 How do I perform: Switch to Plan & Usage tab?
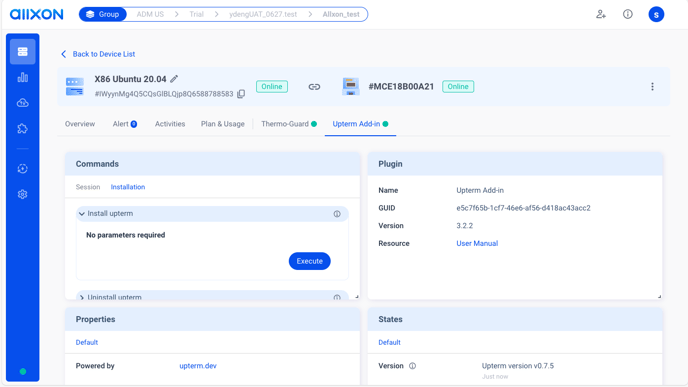(x=222, y=124)
